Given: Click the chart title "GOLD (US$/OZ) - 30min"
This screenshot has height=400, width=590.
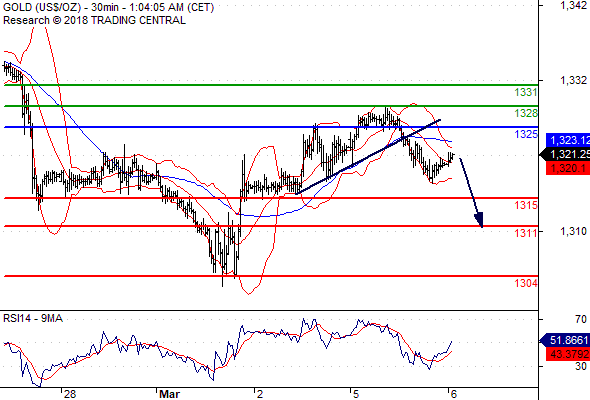Looking at the screenshot, I should click(x=61, y=7).
